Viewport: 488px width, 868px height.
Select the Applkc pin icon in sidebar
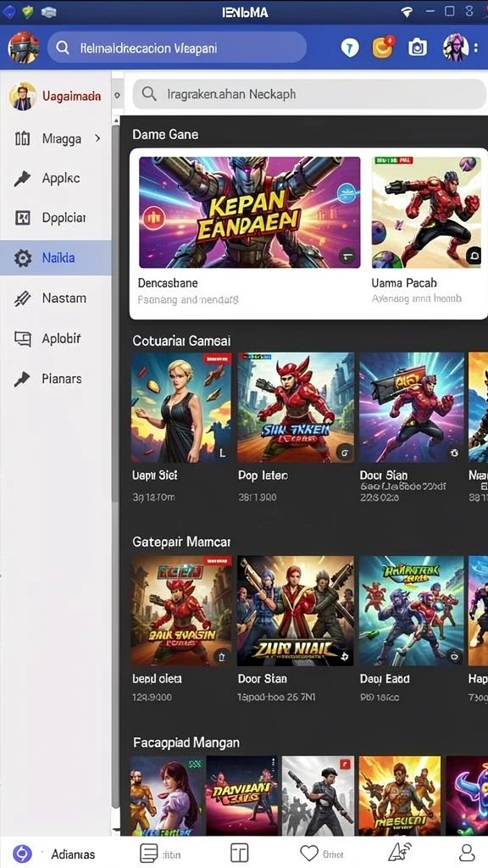(23, 178)
